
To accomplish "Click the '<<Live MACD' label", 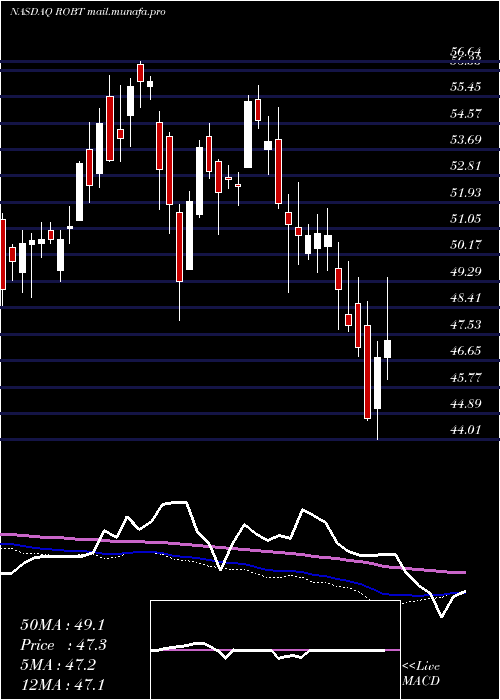I will [421, 674].
